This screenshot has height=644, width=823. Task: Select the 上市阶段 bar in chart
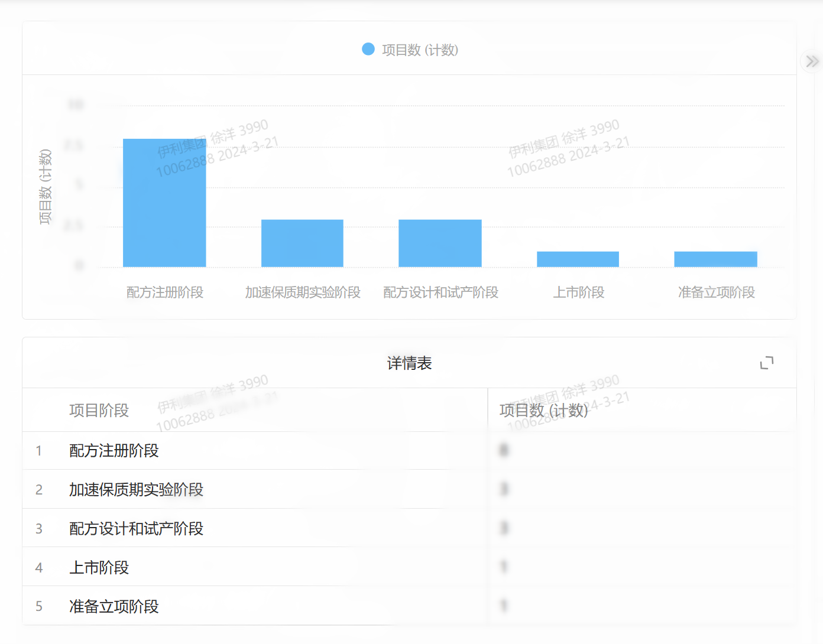(578, 259)
